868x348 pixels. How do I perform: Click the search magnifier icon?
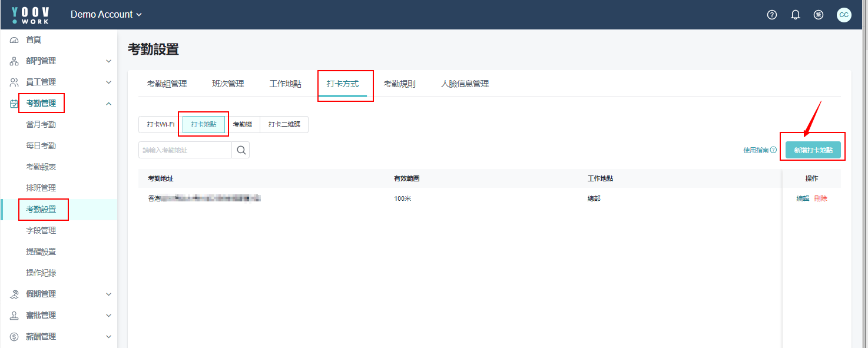241,150
